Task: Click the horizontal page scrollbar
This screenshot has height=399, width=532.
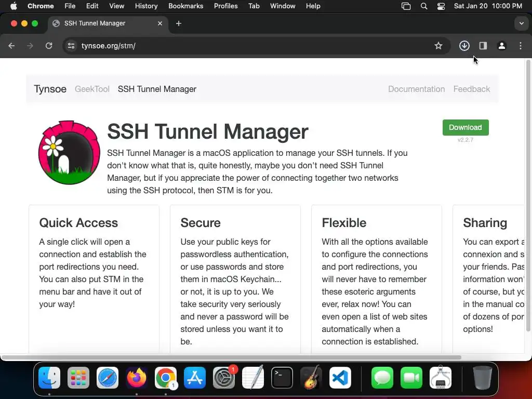Action: 231,357
